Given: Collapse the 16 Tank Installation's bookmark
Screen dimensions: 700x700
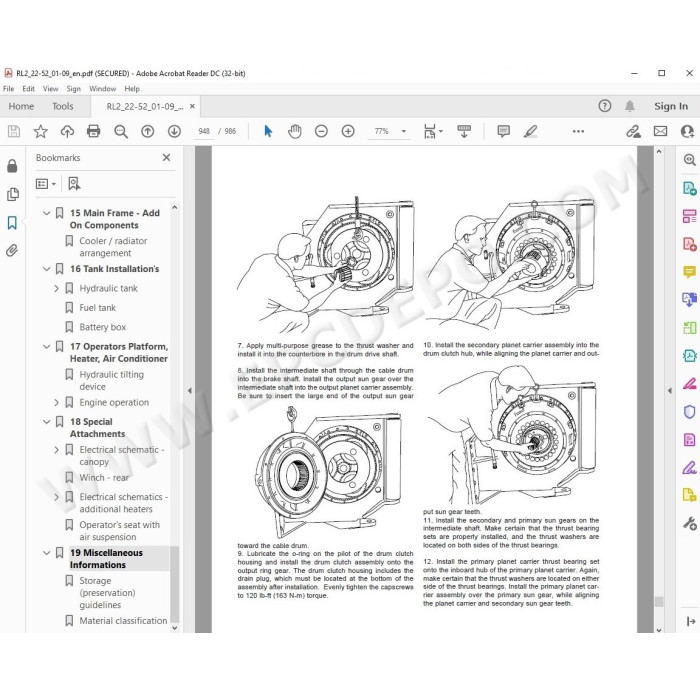Looking at the screenshot, I should pyautogui.click(x=46, y=269).
